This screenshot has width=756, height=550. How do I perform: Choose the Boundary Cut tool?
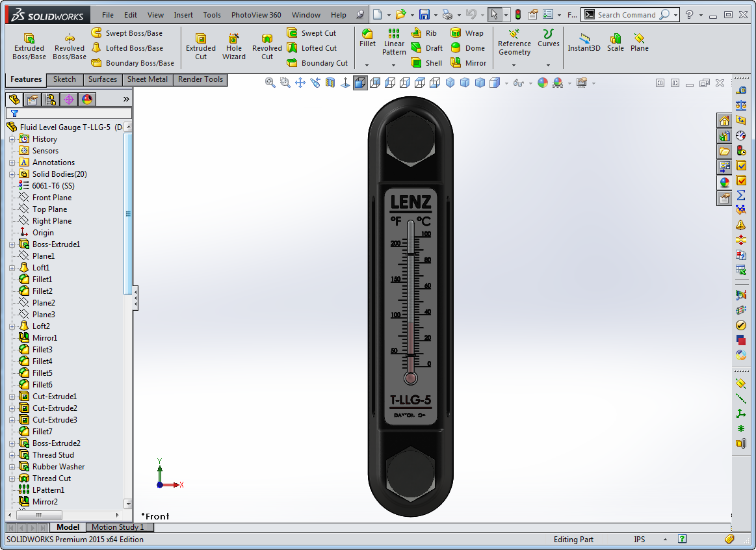[x=317, y=62]
